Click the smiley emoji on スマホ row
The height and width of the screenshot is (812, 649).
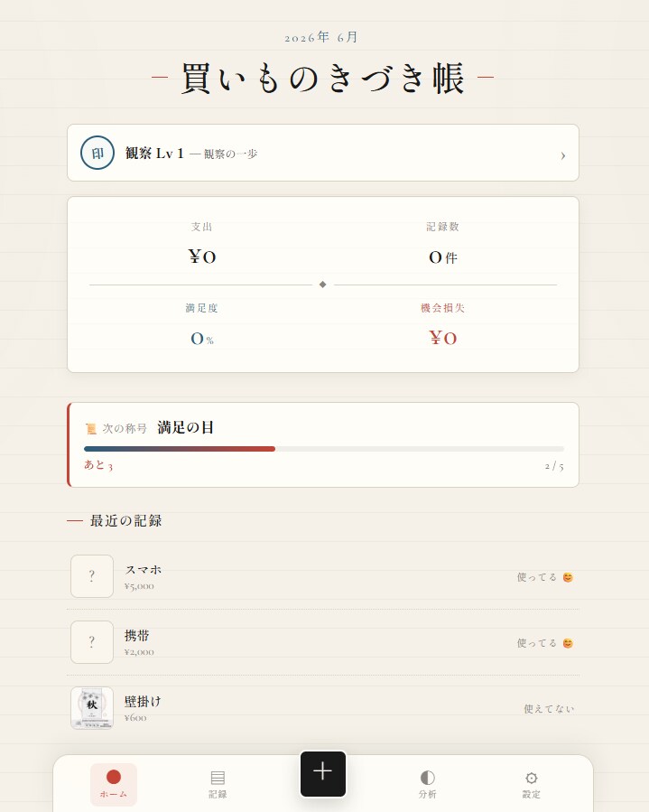pyautogui.click(x=568, y=577)
